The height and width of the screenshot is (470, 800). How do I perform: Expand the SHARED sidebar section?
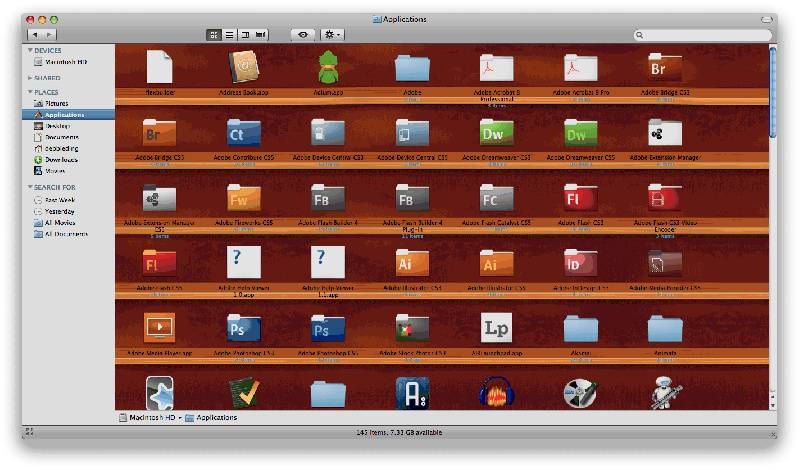coord(30,77)
